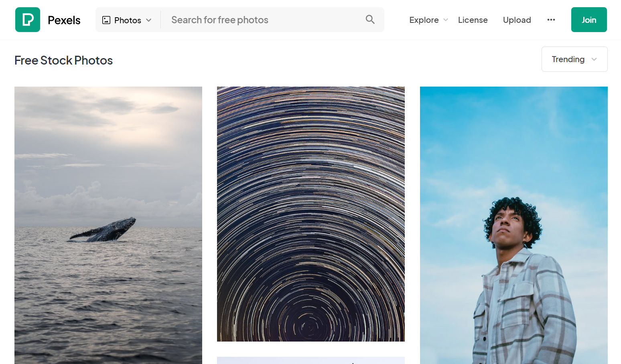Click the partially visible photo below star trails
The width and height of the screenshot is (621, 364).
[310, 360]
